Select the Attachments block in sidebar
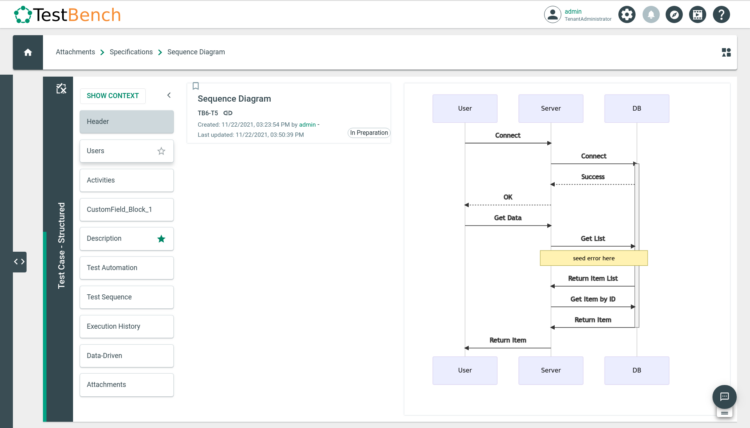This screenshot has height=428, width=750. click(x=127, y=385)
